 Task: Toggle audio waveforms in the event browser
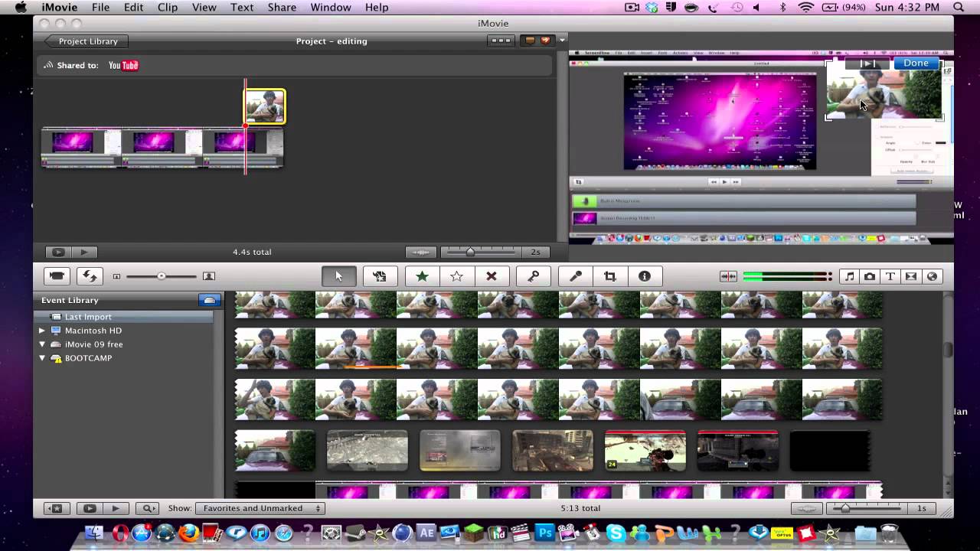tap(806, 508)
